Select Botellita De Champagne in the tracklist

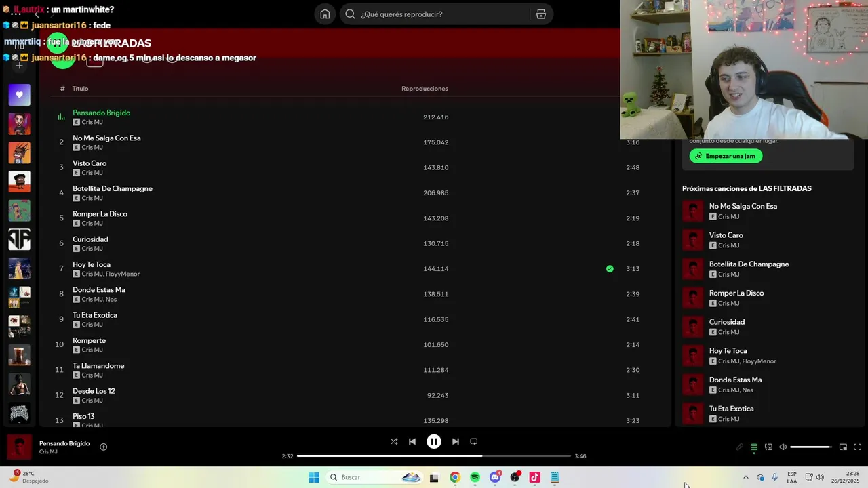click(113, 188)
